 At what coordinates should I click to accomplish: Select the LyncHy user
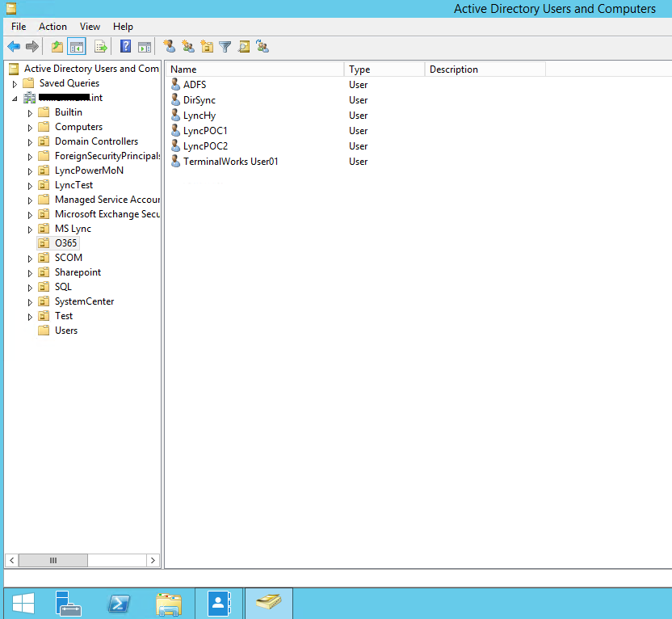click(199, 116)
